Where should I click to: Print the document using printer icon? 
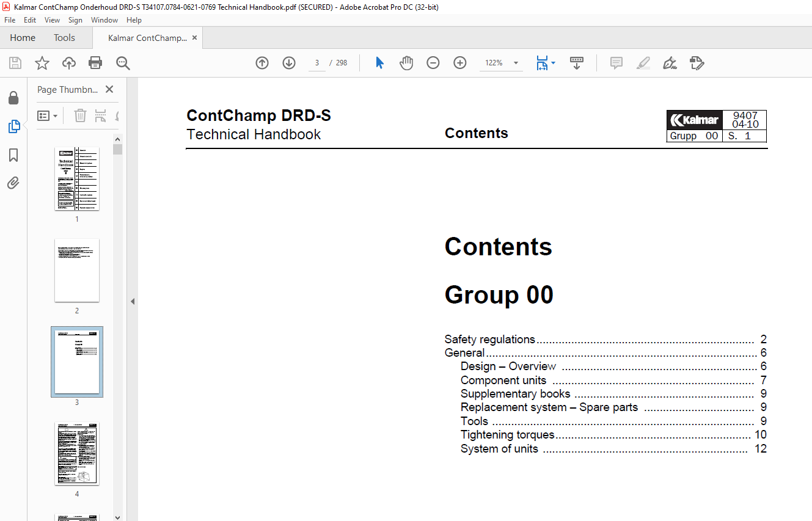(x=95, y=63)
